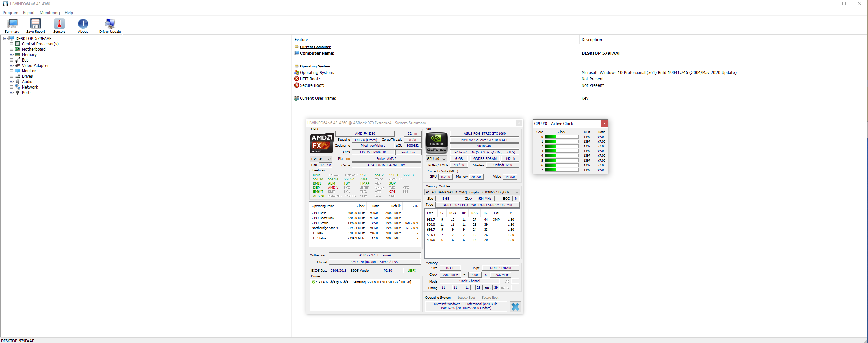Open the Sensors thermometer icon

[x=59, y=23]
